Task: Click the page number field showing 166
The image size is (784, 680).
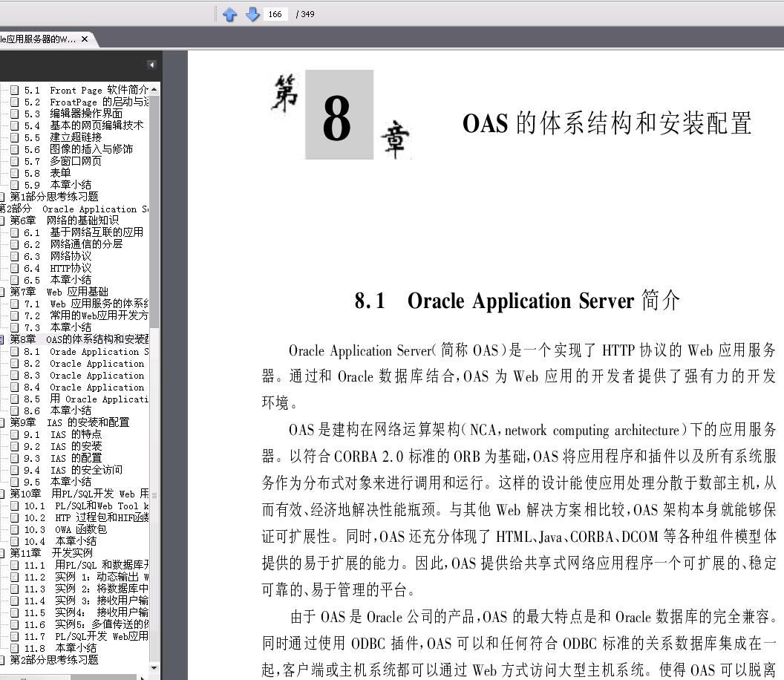Action: pyautogui.click(x=275, y=14)
